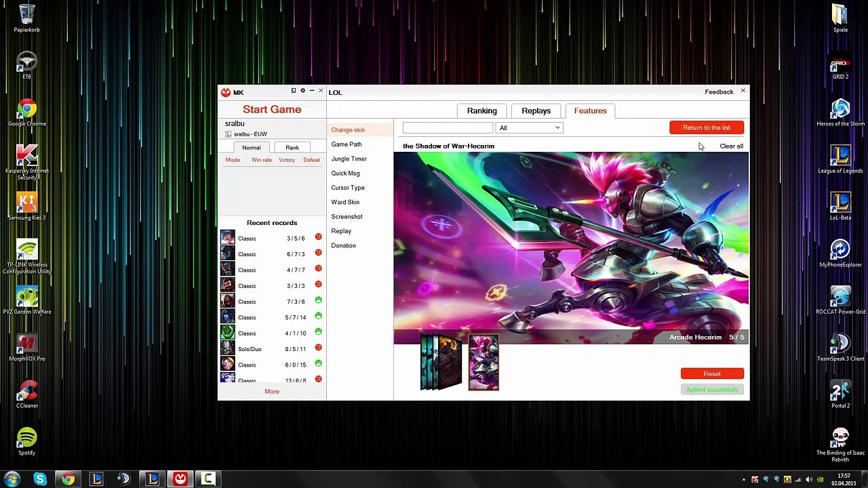Open Replay feature in sidebar
The height and width of the screenshot is (488, 868).
coord(341,231)
